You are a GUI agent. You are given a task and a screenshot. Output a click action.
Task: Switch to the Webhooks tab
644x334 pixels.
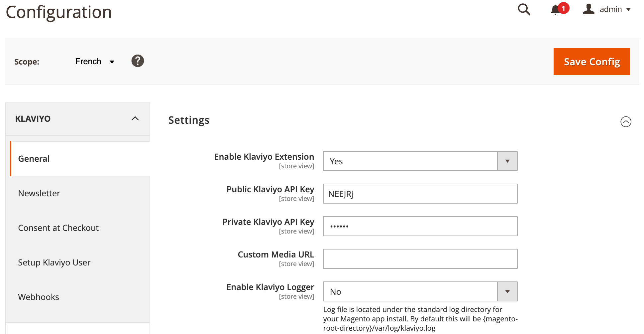pyautogui.click(x=39, y=297)
